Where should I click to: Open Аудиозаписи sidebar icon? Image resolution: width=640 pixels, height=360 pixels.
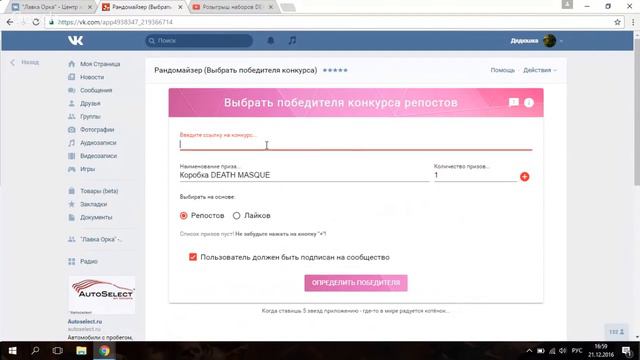72,143
